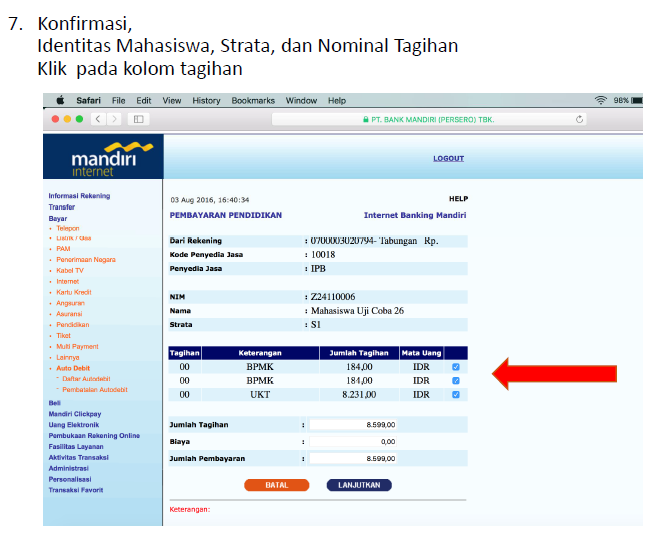Uncheck the first BPMK bill checkbox
The width and height of the screenshot is (672, 548).
tap(456, 367)
